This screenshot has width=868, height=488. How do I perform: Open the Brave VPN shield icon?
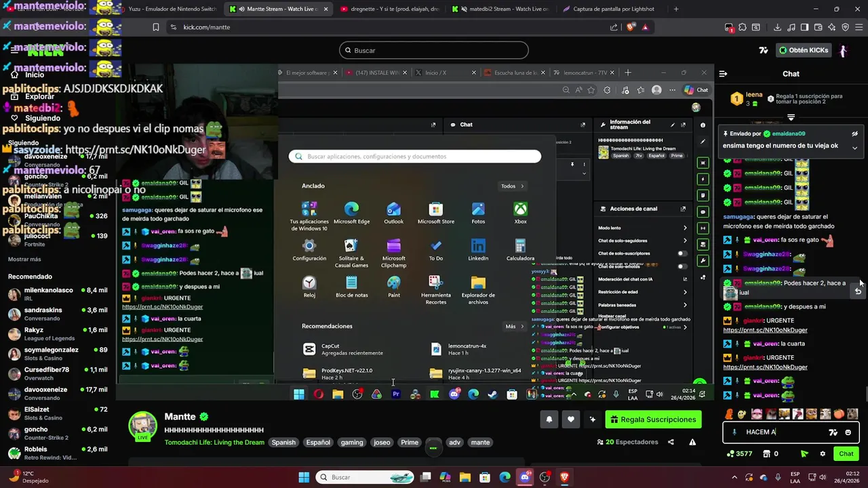[846, 27]
